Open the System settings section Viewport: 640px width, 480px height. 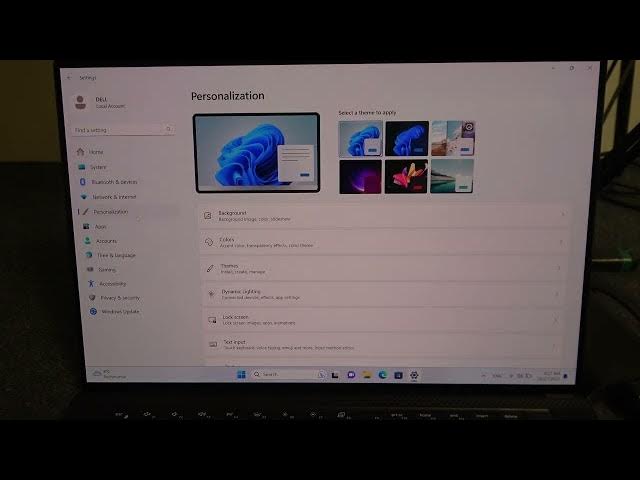98,167
